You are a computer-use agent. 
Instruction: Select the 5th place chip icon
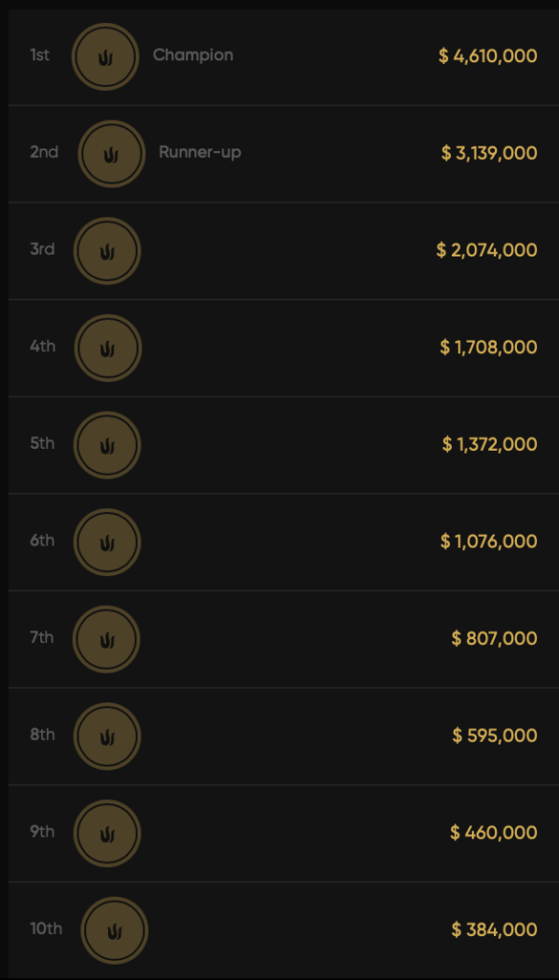point(107,445)
